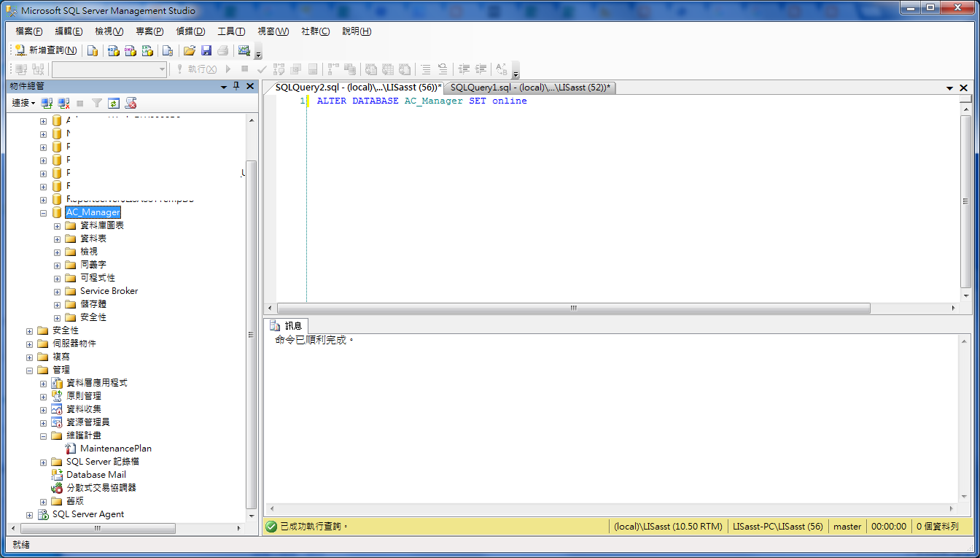Select the New Query icon on the toolbar

coord(20,51)
